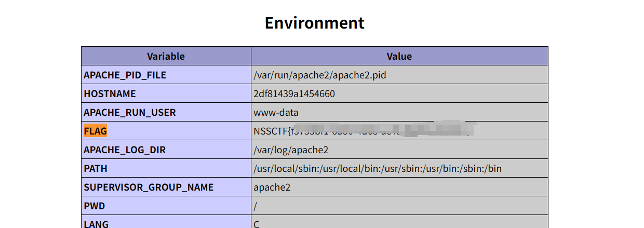The height and width of the screenshot is (228, 644).
Task: Select the /usr/local/sbin path value
Action: [x=378, y=169]
